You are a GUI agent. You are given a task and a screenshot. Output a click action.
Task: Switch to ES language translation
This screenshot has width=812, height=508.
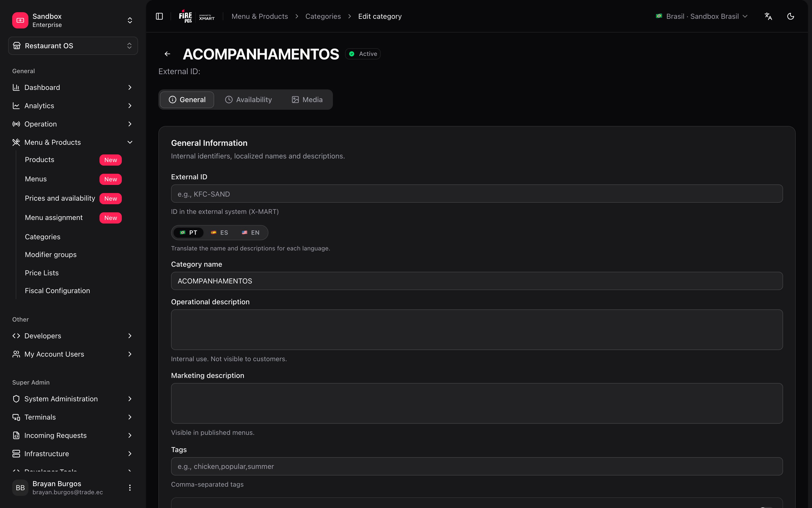pyautogui.click(x=219, y=232)
